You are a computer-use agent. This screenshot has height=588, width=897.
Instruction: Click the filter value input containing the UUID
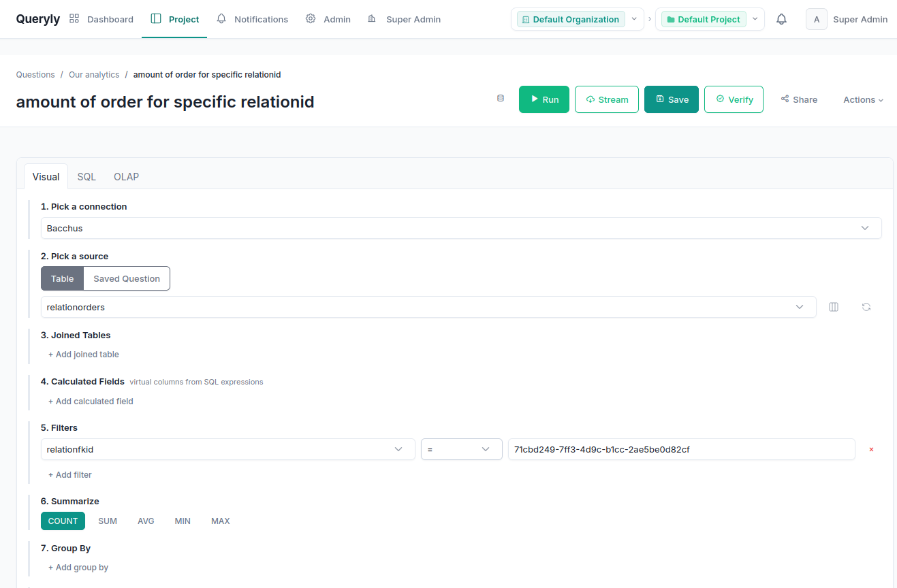pos(681,449)
